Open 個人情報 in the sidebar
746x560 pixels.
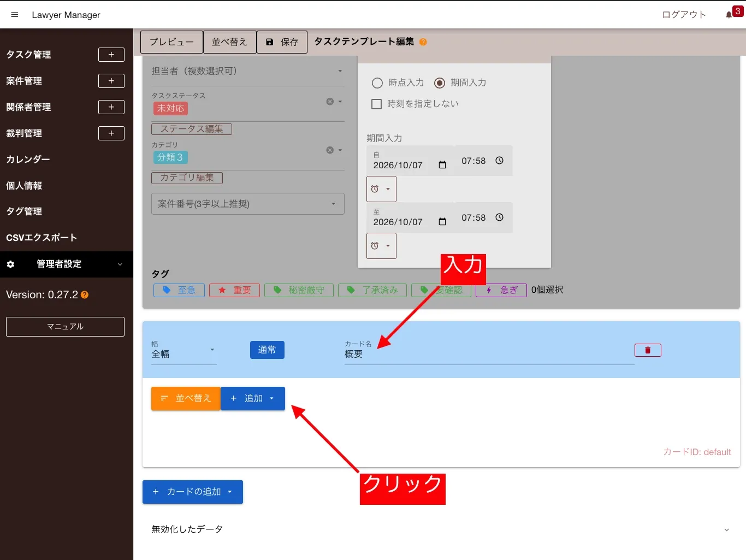click(24, 186)
